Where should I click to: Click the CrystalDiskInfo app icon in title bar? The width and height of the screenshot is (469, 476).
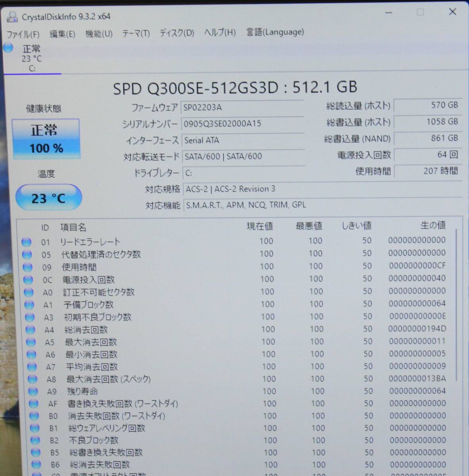click(13, 17)
